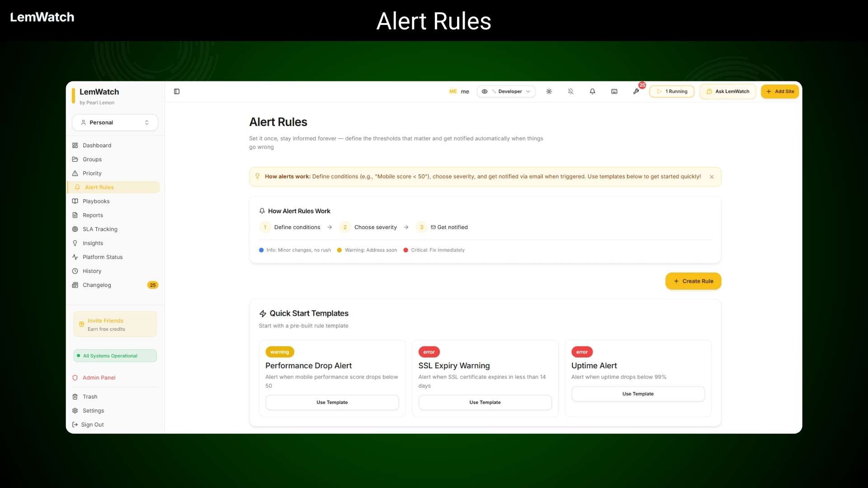This screenshot has height=488, width=868.
Task: Open the Developer role dropdown
Action: point(511,91)
